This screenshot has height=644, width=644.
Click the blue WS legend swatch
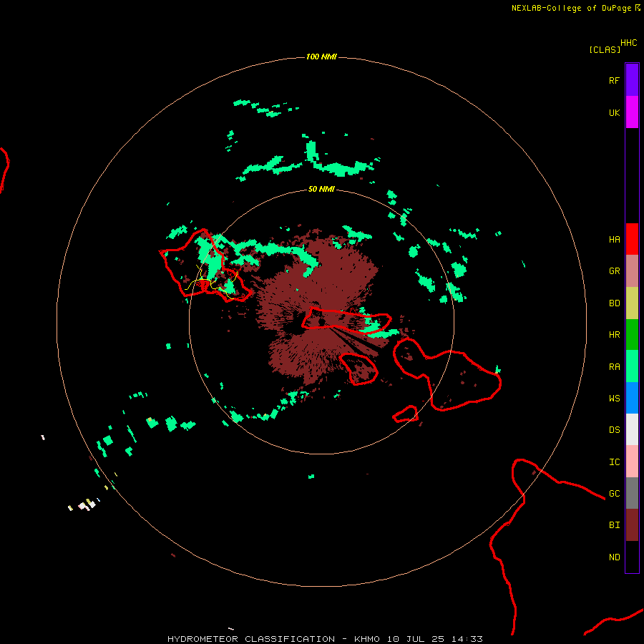632,398
